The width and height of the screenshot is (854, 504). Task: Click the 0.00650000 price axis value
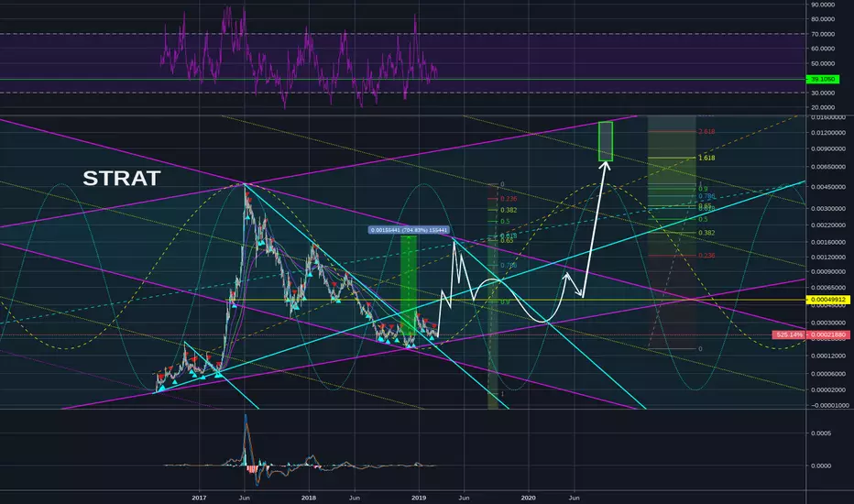[827, 167]
